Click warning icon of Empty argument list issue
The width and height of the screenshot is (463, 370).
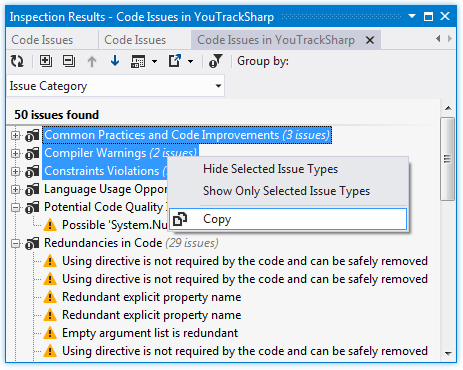50,333
